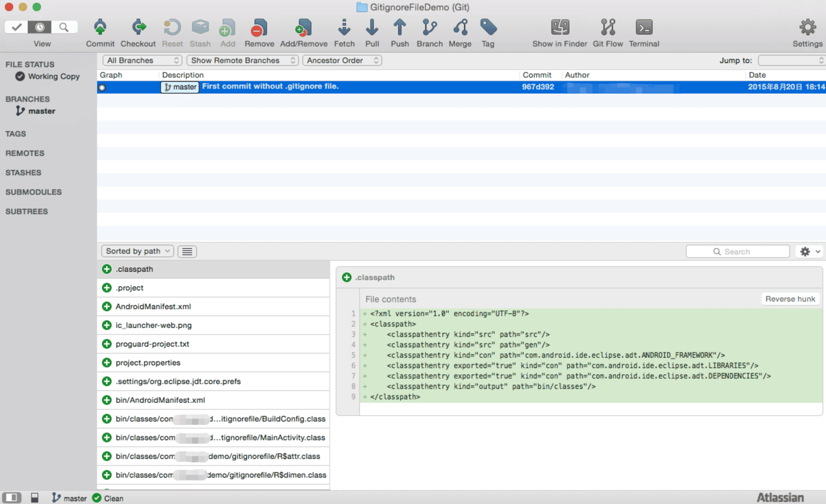
Task: Switch to the search view toggle
Action: pyautogui.click(x=64, y=27)
